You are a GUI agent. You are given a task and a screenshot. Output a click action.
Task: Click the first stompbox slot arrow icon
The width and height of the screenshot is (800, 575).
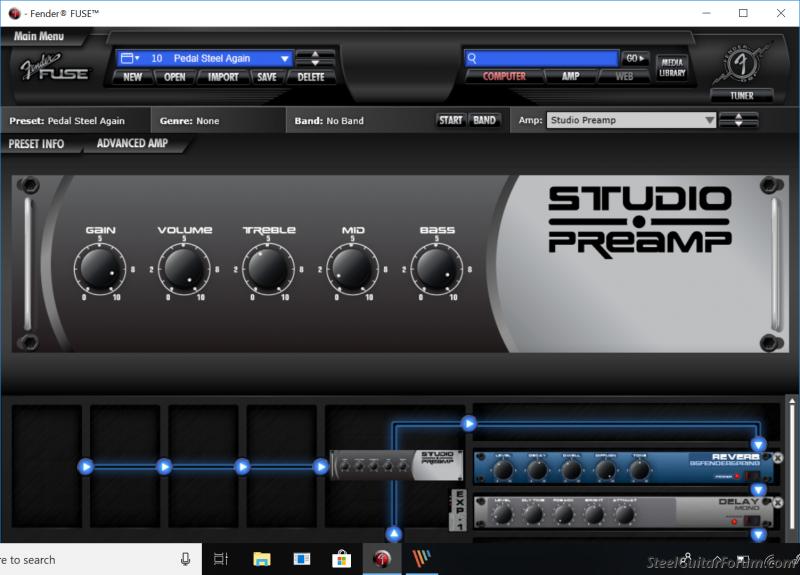click(x=86, y=467)
